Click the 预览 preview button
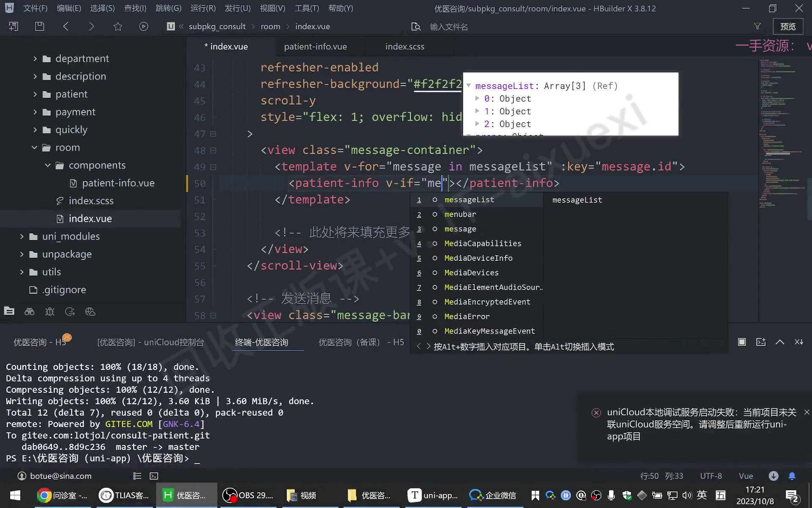Viewport: 812px width, 508px height. point(788,26)
